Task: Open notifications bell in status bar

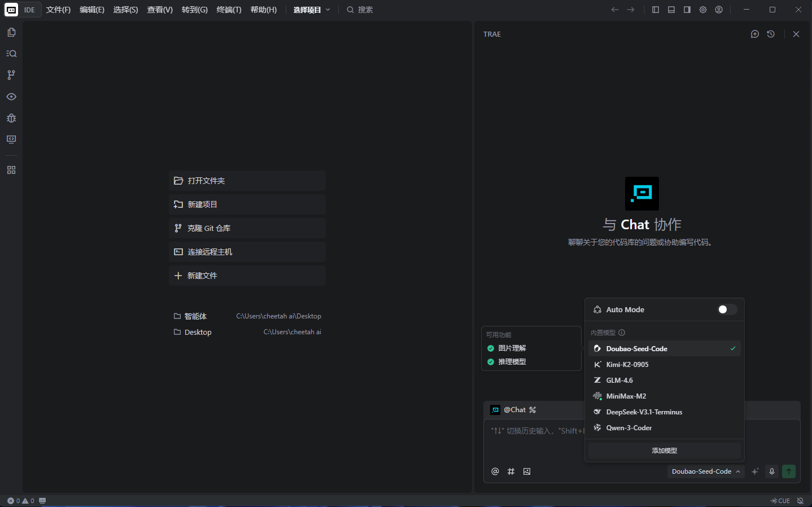Action: [800, 501]
